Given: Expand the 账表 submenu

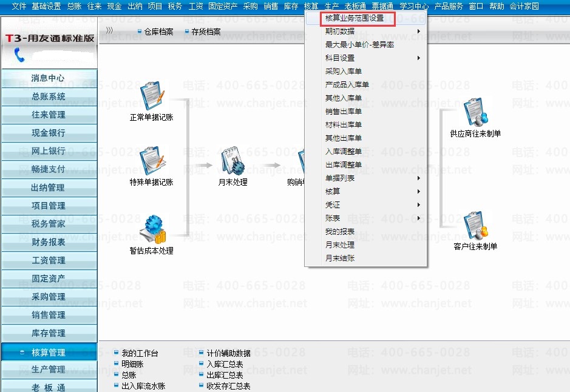Looking at the screenshot, I should 365,218.
